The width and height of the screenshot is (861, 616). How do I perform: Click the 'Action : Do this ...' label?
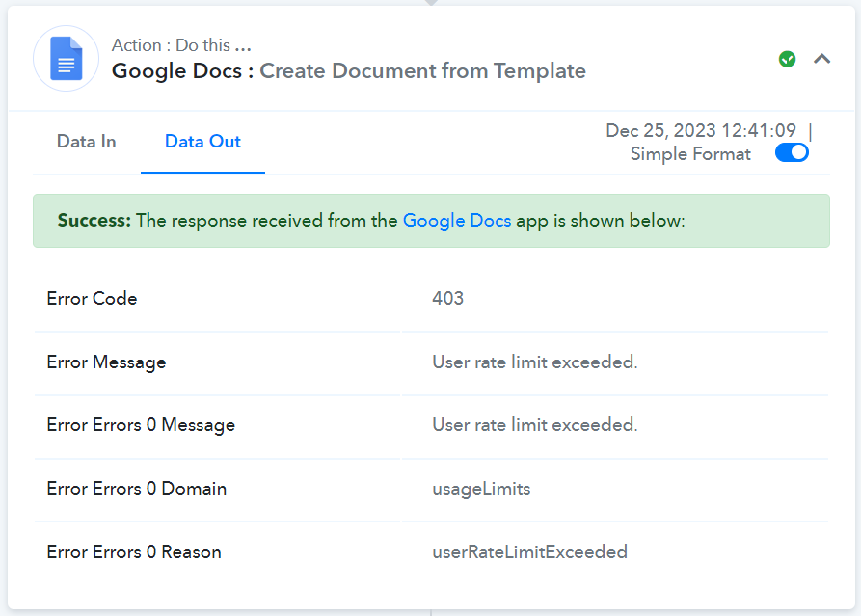[x=181, y=45]
